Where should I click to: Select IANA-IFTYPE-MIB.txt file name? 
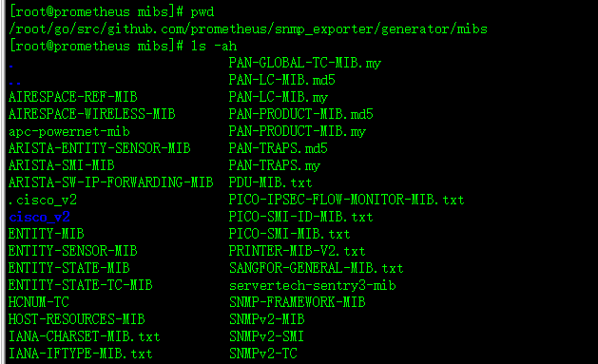click(x=81, y=354)
